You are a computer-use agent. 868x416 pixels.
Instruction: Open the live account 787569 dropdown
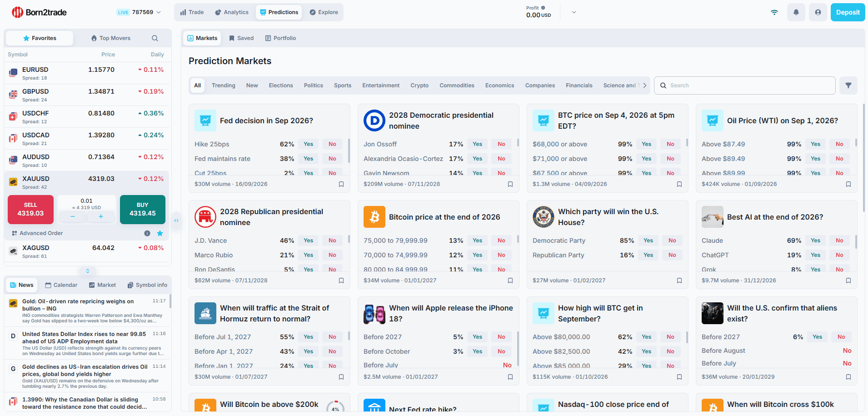click(139, 12)
